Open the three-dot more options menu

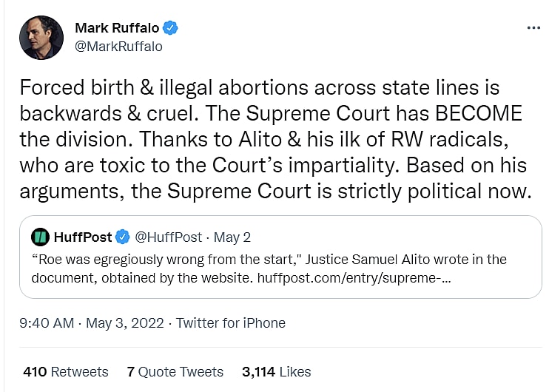click(x=533, y=27)
